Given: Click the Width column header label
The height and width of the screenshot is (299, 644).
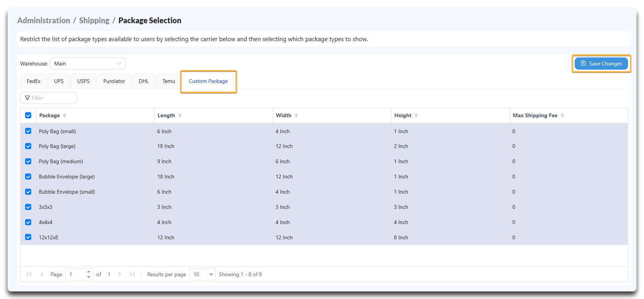Looking at the screenshot, I should tap(284, 115).
